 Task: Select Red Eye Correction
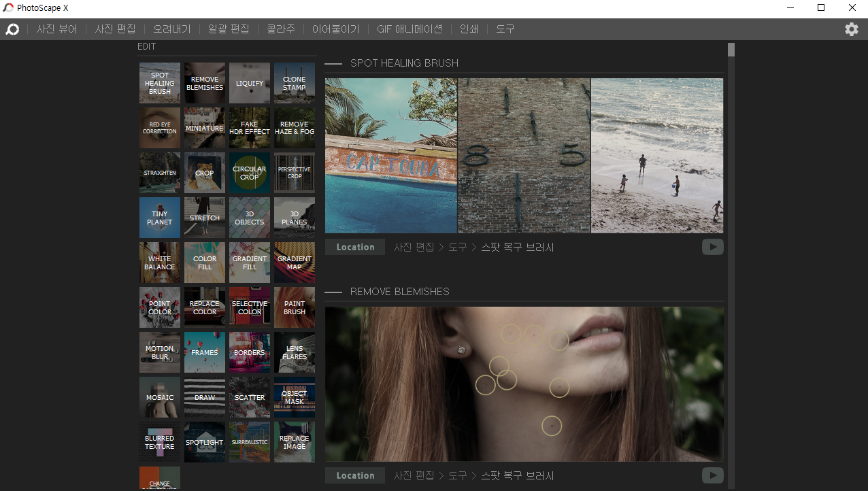click(159, 128)
